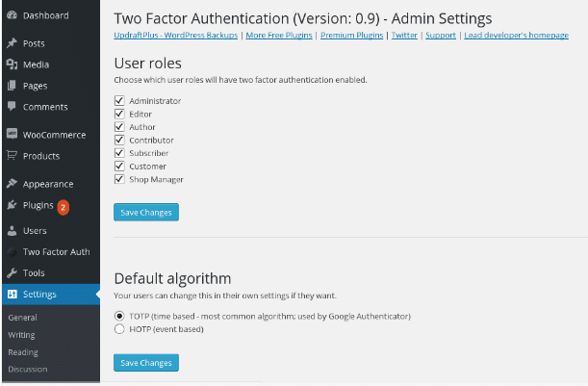Open the UpdraftPlus - WordPress Backups link
Image resolution: width=588 pixels, height=386 pixels.
[176, 35]
